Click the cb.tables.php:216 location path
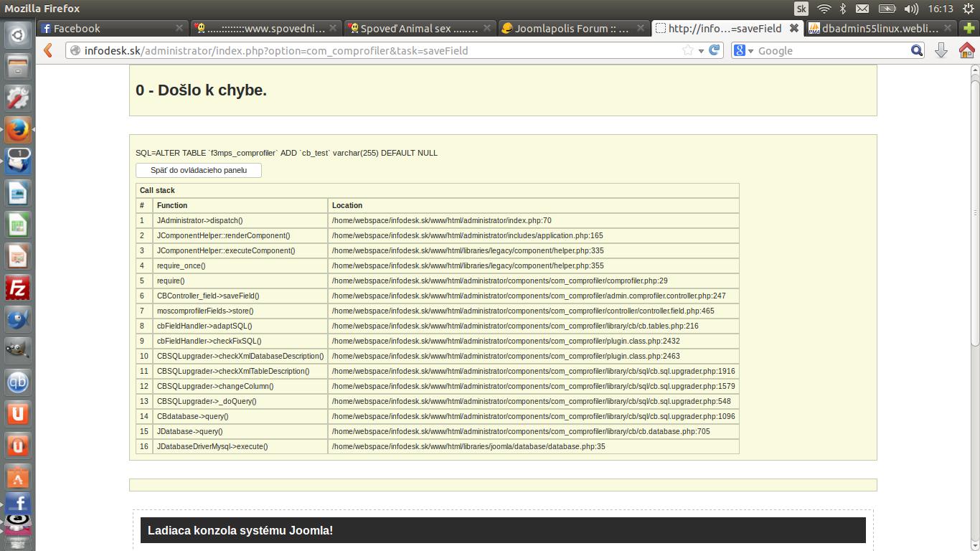 [x=515, y=326]
